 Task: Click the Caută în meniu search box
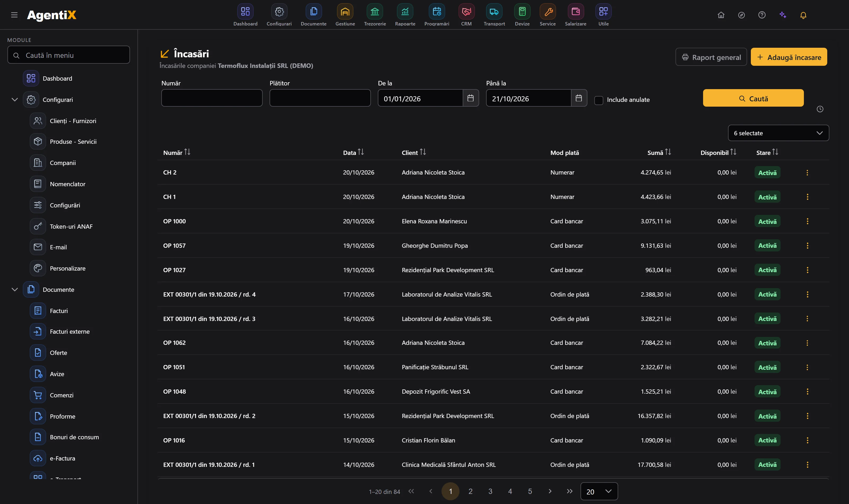click(69, 55)
